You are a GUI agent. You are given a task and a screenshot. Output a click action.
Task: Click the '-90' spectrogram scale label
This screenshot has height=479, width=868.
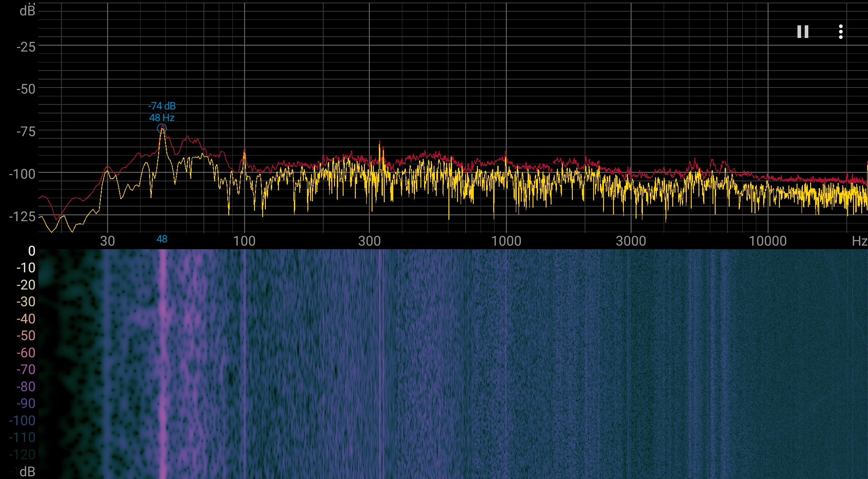point(26,403)
